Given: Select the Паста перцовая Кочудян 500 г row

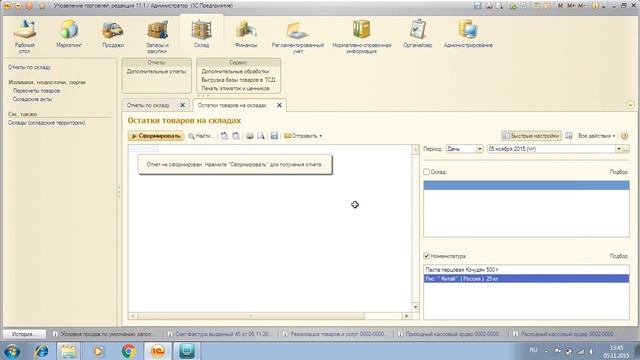Looking at the screenshot, I should click(x=526, y=270).
